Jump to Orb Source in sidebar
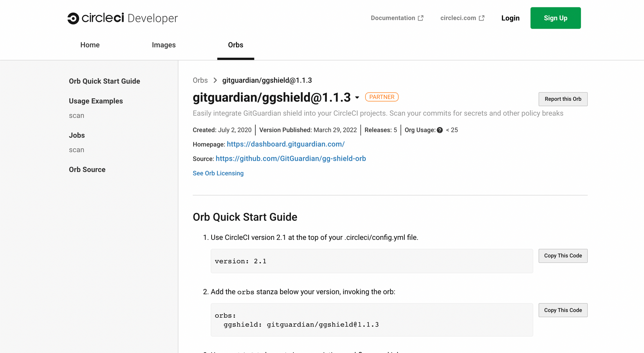The width and height of the screenshot is (644, 353). [x=87, y=170]
